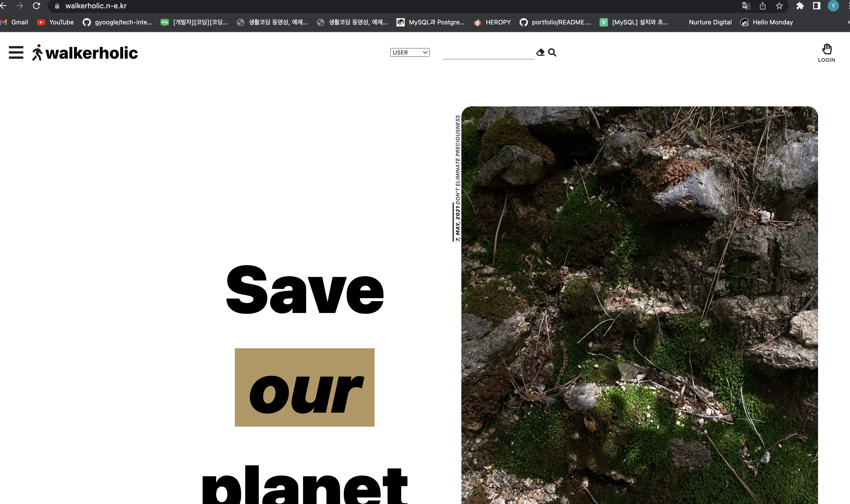
Task: Click the browser forward arrow
Action: pyautogui.click(x=20, y=6)
